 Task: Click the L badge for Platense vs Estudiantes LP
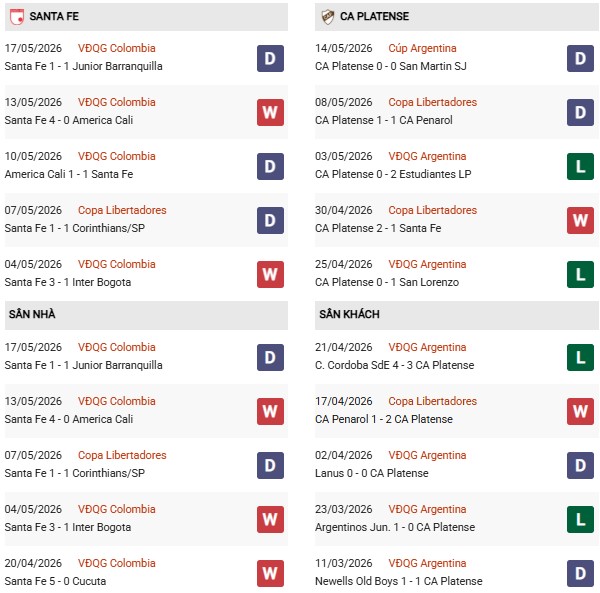[580, 166]
